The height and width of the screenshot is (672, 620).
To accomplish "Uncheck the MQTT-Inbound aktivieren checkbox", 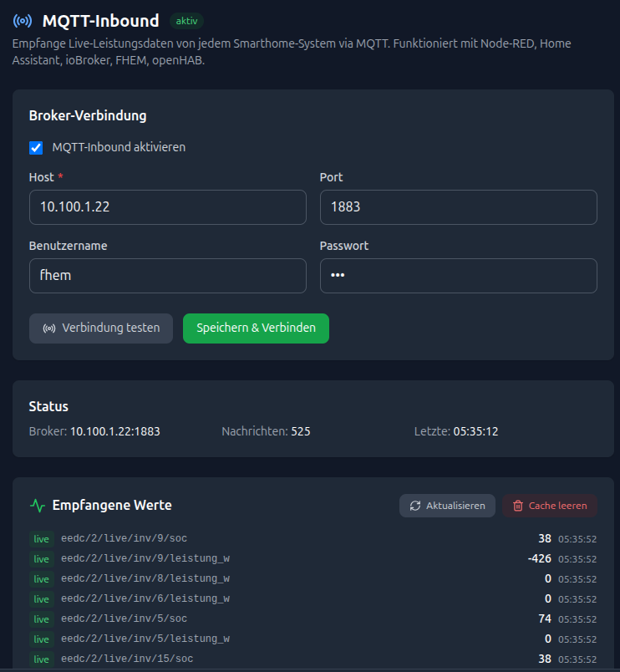I will 36,148.
